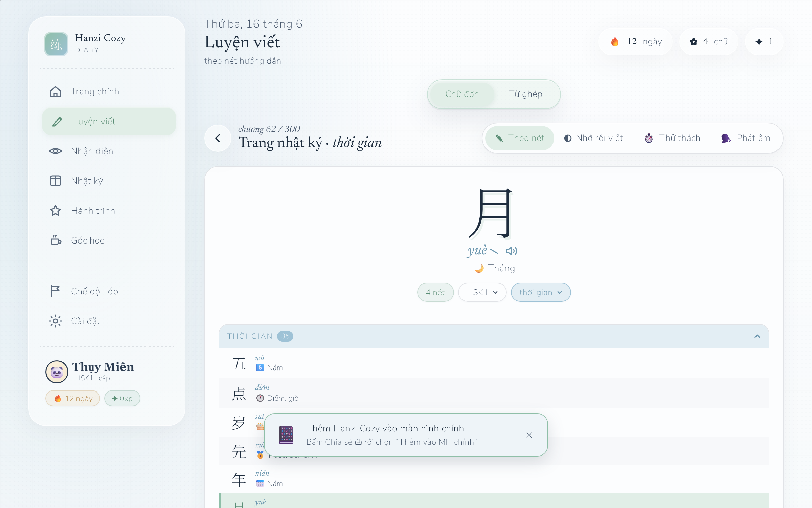Dismiss the add-to-home-screen banner
The height and width of the screenshot is (508, 812).
coord(529,435)
